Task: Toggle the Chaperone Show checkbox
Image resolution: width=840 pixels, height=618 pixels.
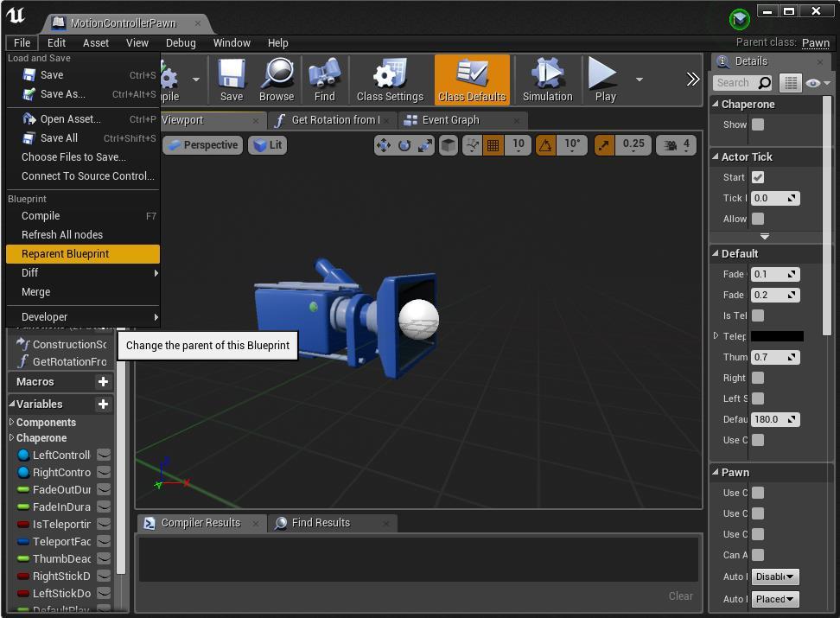Action: (758, 124)
